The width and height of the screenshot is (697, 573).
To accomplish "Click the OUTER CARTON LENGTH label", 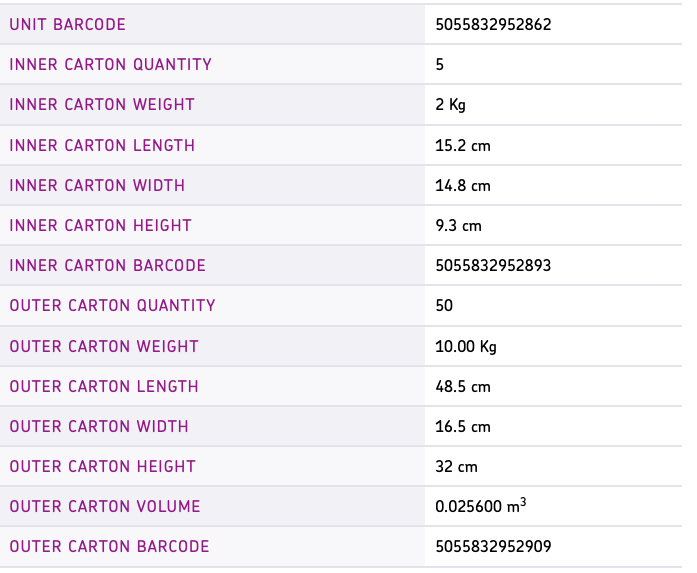I will 104,386.
